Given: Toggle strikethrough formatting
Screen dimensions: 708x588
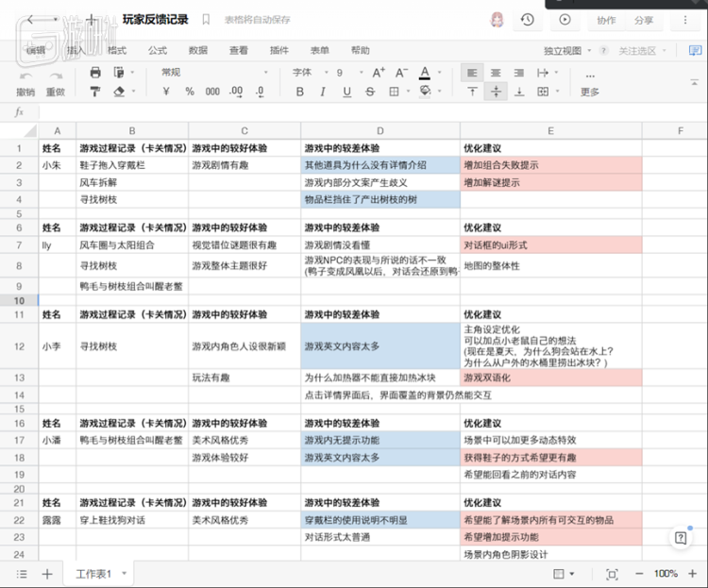Looking at the screenshot, I should coord(370,92).
